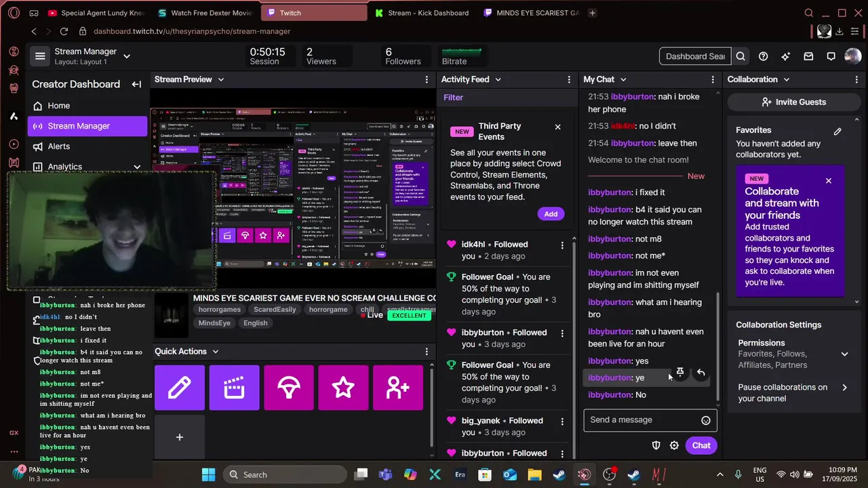Expand the Analytics sidebar section
This screenshot has width=868, height=488.
point(137,167)
